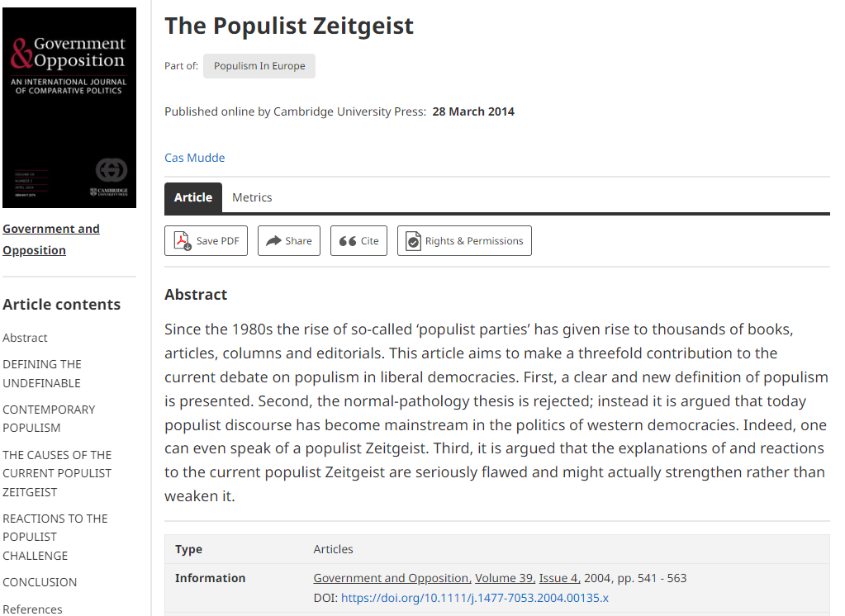
Task: Open the CONTEMPORARY POPULISM section
Action: [x=50, y=418]
